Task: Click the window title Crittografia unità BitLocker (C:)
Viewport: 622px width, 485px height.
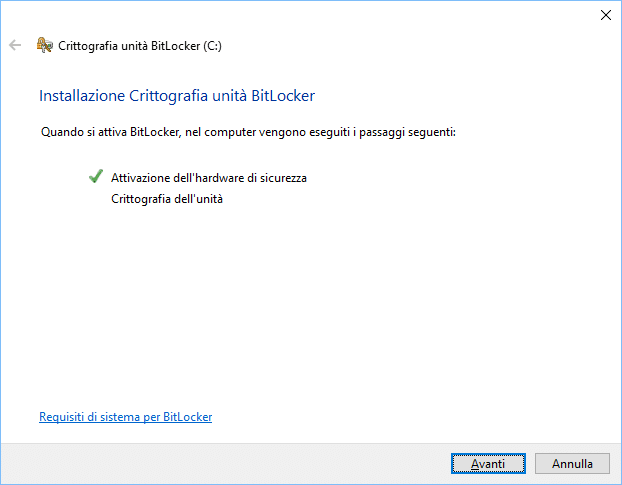Action: point(141,46)
